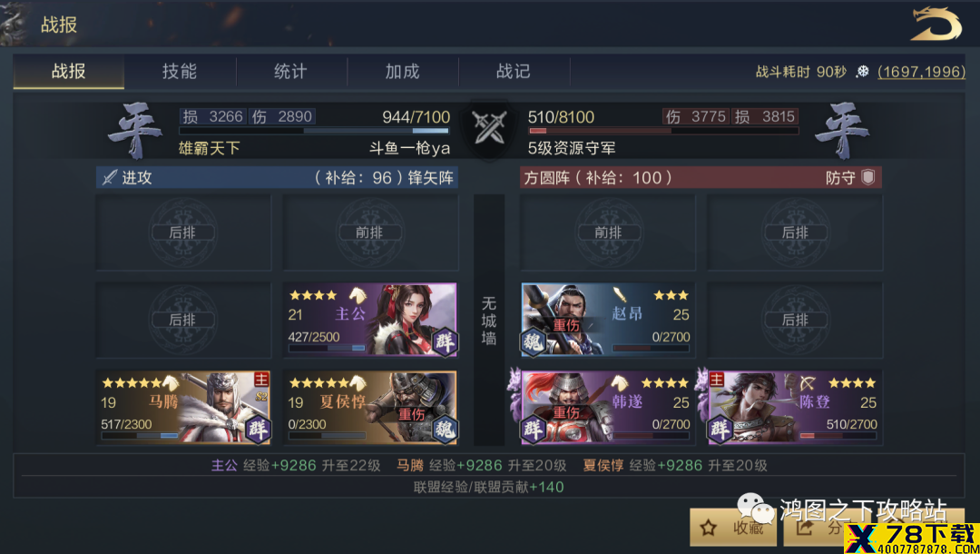Switch to the 统计 tab
Image resolution: width=980 pixels, height=554 pixels.
pyautogui.click(x=291, y=72)
